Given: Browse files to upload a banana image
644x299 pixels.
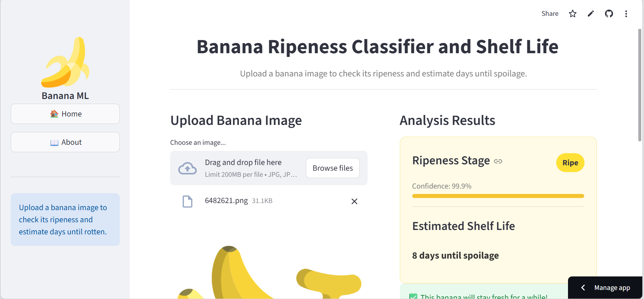Looking at the screenshot, I should pyautogui.click(x=332, y=168).
